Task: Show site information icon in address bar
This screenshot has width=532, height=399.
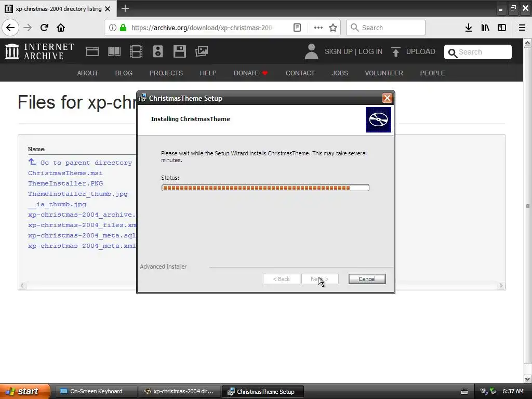Action: (113, 28)
